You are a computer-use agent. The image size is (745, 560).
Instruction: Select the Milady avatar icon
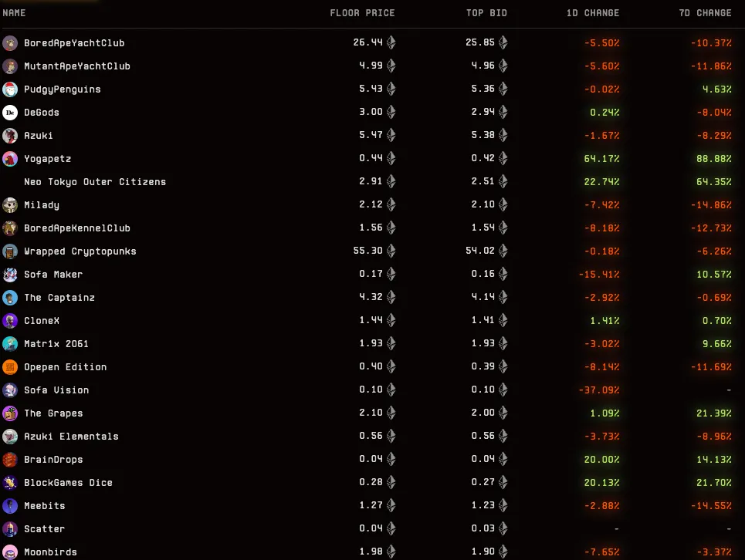10,205
